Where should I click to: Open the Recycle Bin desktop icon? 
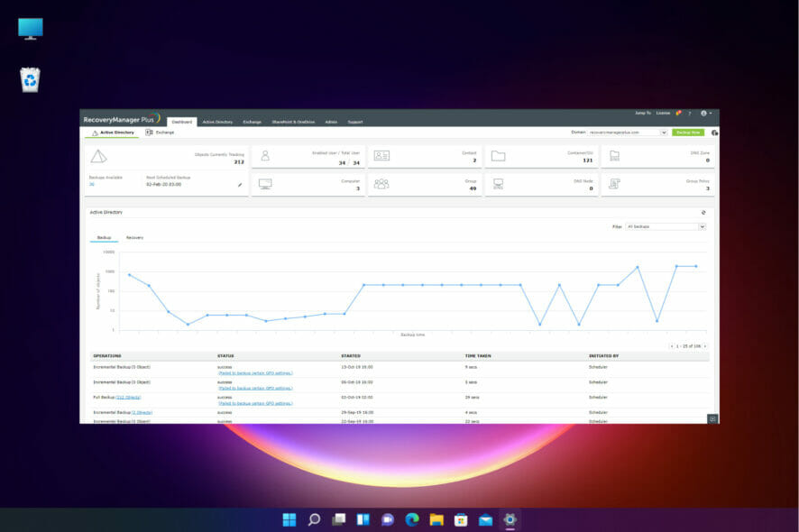click(x=30, y=80)
